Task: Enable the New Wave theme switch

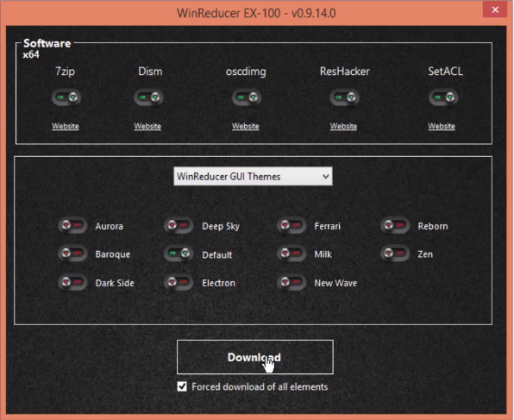Action: pyautogui.click(x=291, y=282)
